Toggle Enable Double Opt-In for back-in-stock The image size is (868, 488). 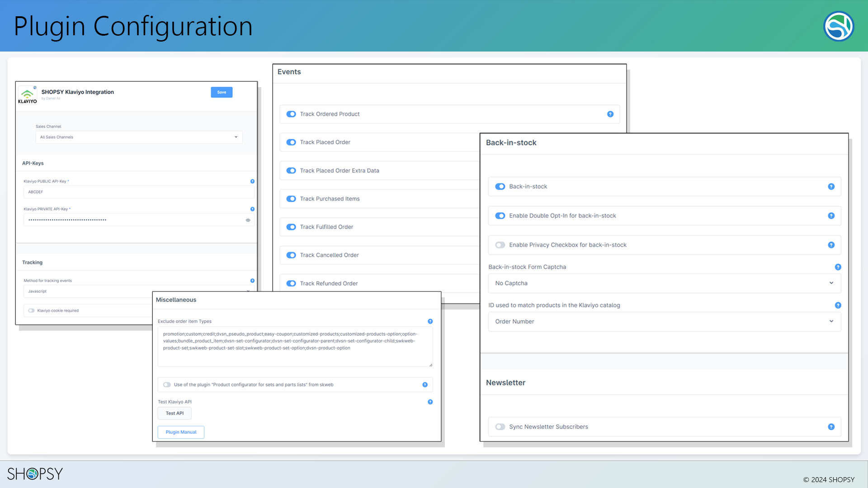[x=500, y=216]
